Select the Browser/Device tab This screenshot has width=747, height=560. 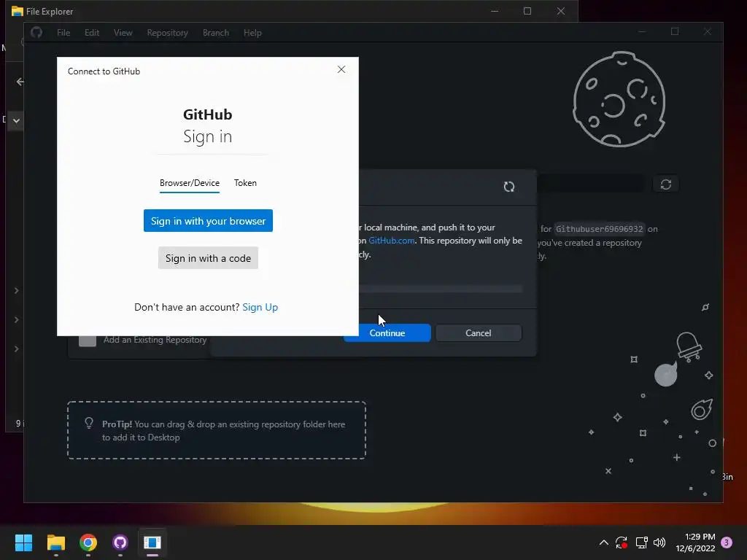190,183
